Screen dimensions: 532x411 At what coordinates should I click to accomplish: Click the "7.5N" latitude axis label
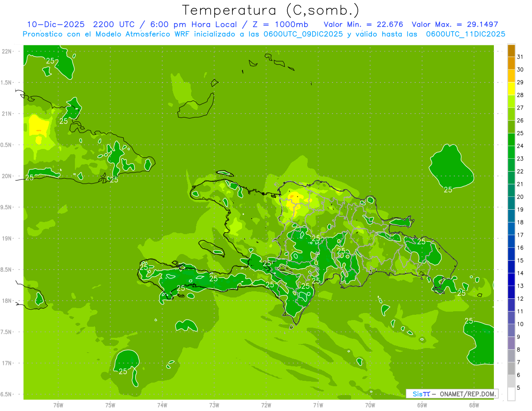6,332
